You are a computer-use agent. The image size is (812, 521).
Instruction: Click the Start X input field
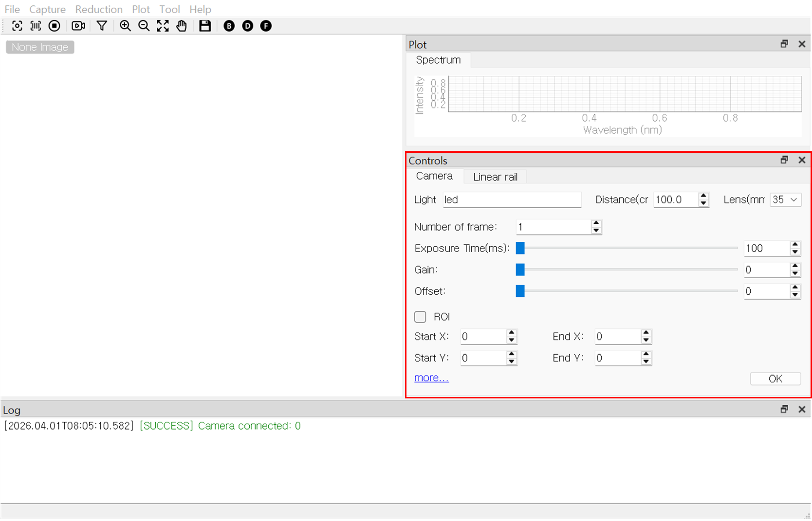coord(483,337)
